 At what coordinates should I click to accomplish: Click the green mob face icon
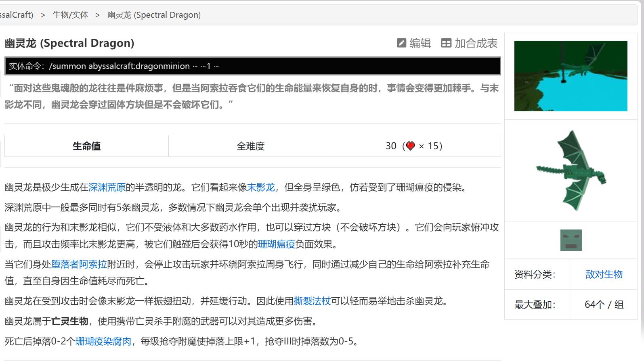tap(571, 240)
